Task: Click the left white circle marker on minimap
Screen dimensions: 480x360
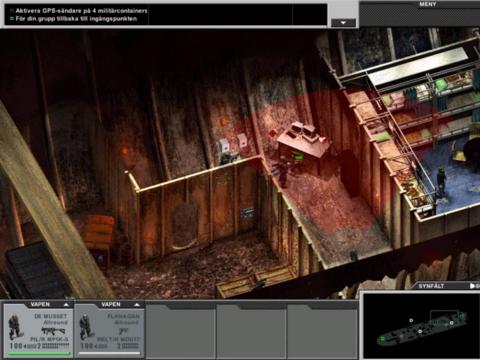Action: (411, 320)
